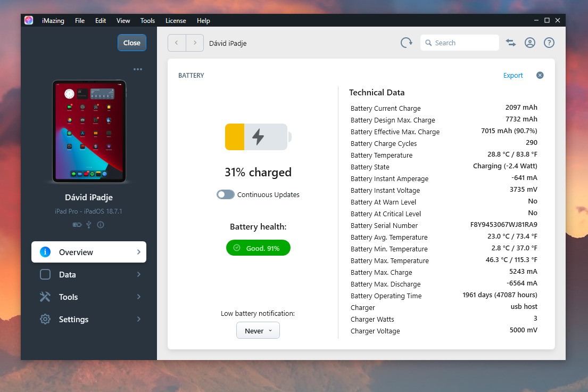Click the Battery Charge Cycles label

pyautogui.click(x=384, y=143)
